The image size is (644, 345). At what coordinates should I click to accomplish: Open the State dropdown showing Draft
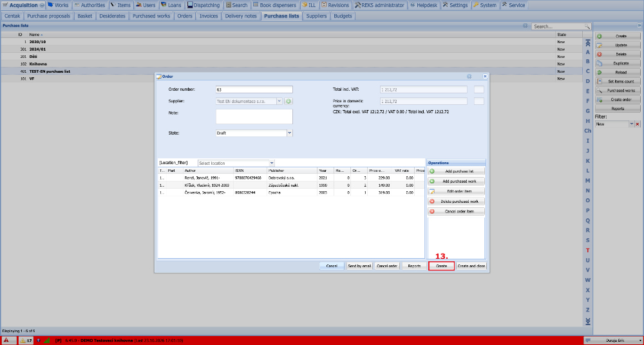(290, 133)
